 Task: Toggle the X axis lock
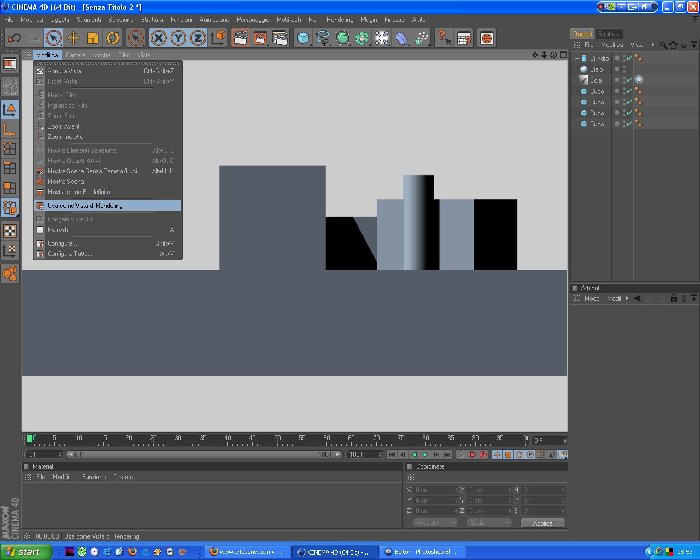158,38
